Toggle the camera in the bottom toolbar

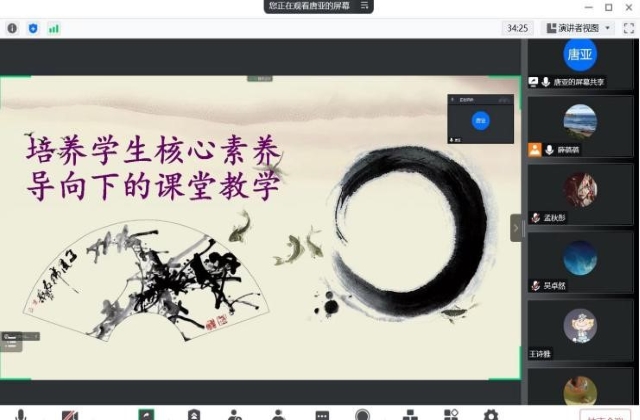click(x=69, y=414)
